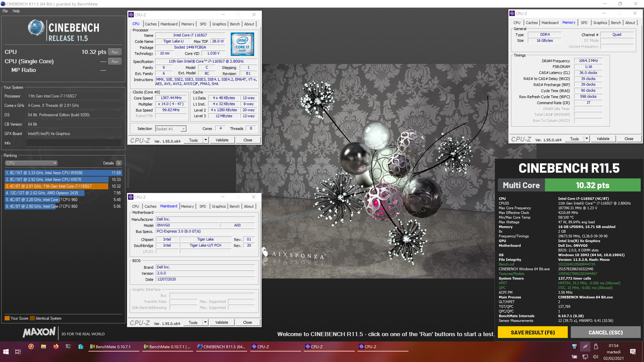
Task: Open the Cinebench File menu
Action: tap(5, 11)
